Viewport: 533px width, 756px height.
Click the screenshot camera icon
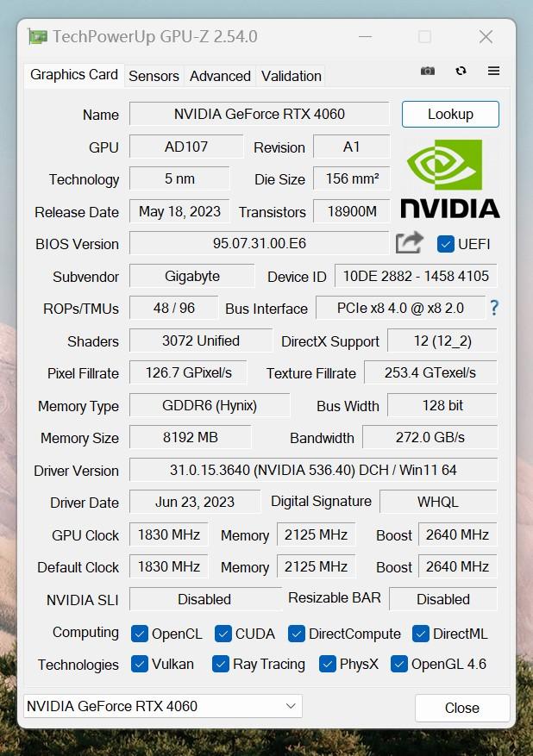[x=427, y=71]
